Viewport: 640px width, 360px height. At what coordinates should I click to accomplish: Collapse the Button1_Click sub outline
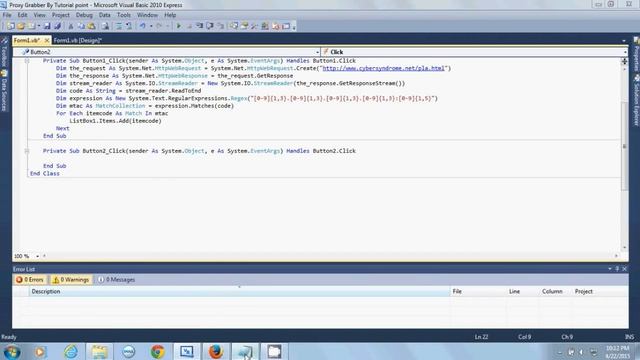click(27, 61)
